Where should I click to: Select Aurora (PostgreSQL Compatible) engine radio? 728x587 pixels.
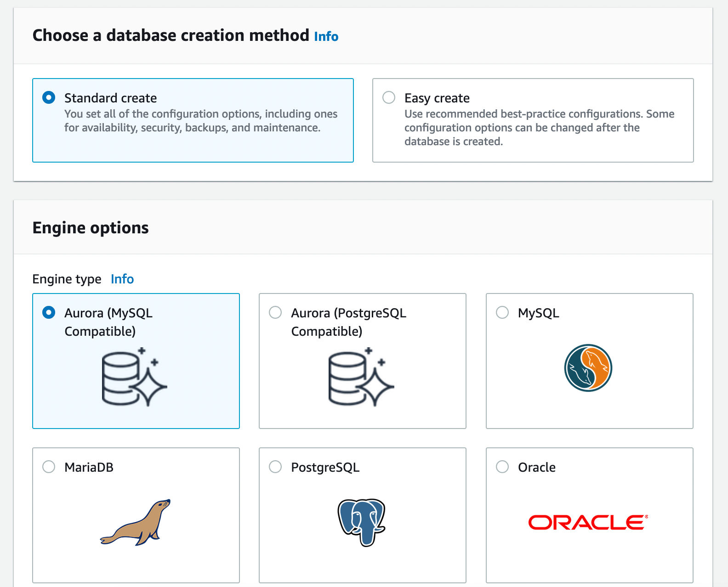click(275, 312)
